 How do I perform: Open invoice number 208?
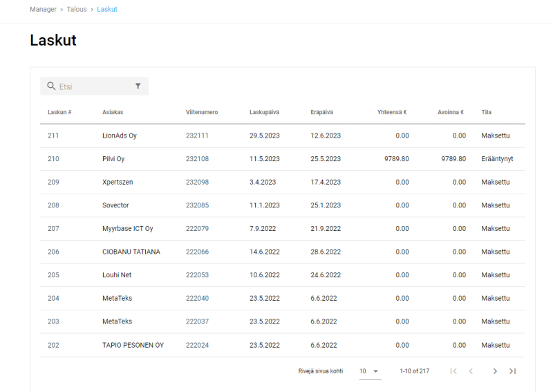(x=53, y=205)
